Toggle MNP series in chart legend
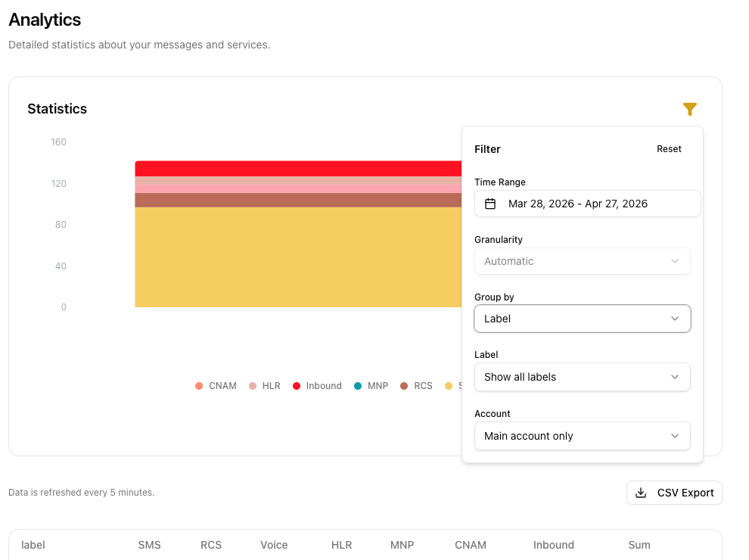Viewport: 749px width, 560px height. (x=371, y=386)
